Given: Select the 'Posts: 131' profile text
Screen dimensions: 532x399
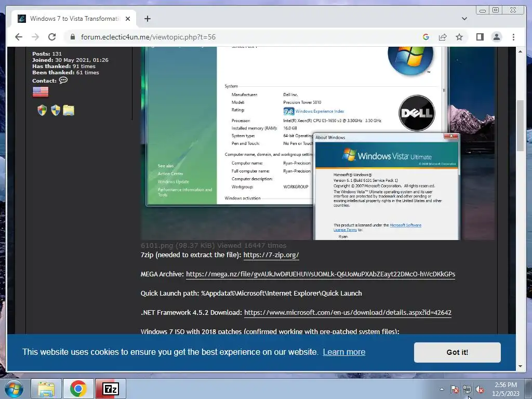Looking at the screenshot, I should (x=47, y=54).
